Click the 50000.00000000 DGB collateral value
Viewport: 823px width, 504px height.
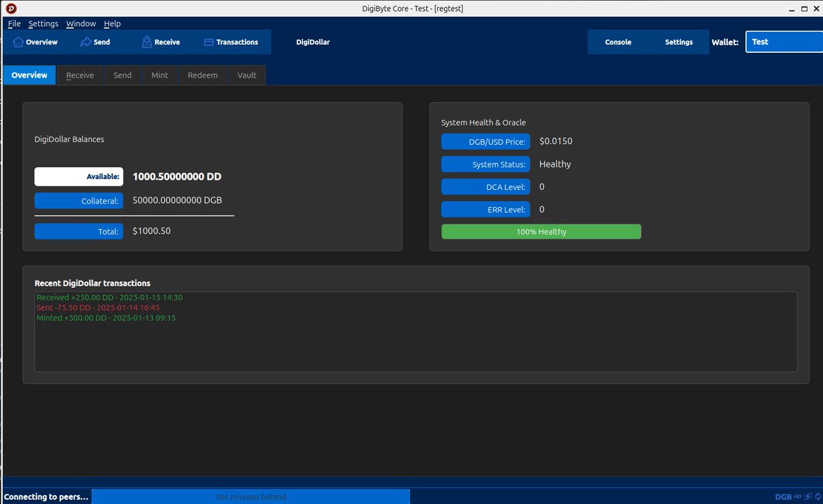coord(177,200)
